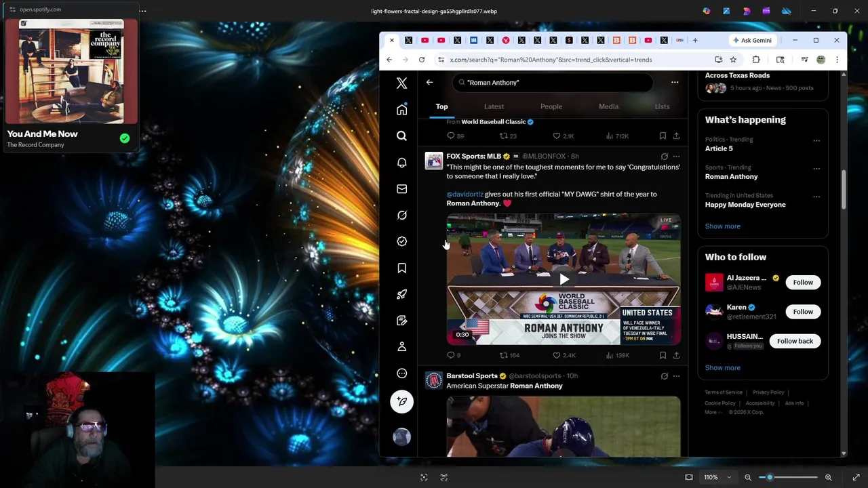Open Grok action on the Barstool Sports post
Viewport: 868px width, 488px height.
pyautogui.click(x=665, y=376)
